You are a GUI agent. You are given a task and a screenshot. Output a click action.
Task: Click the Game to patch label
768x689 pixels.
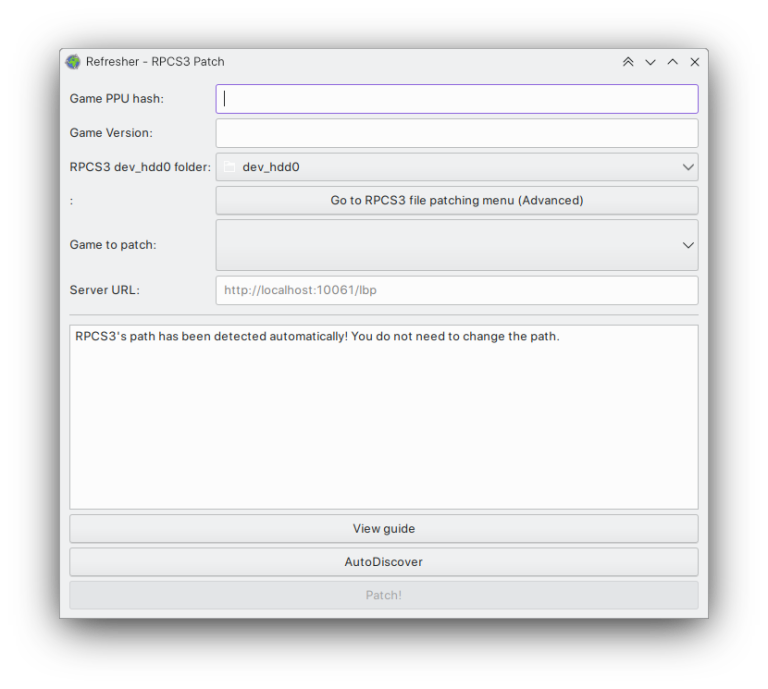coord(113,244)
